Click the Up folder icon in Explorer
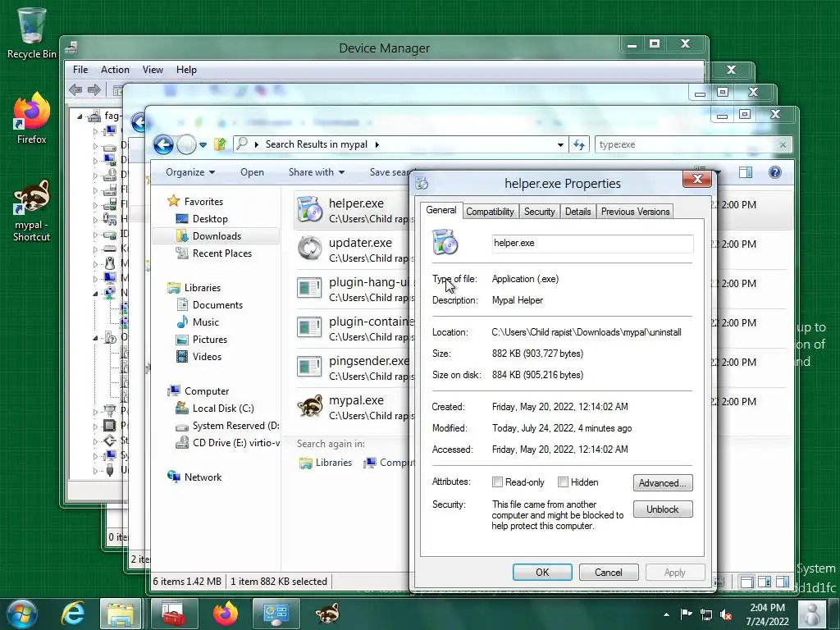Screen dimensions: 840x630 tap(220, 144)
